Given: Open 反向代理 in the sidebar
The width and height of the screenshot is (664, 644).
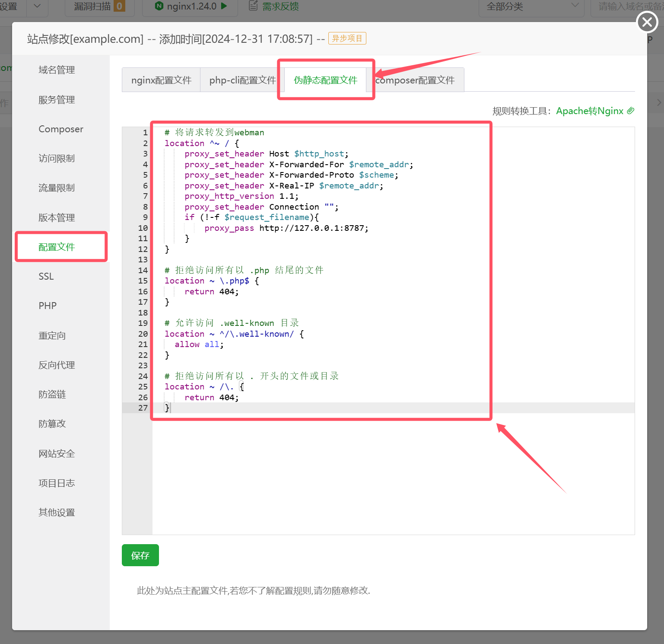Looking at the screenshot, I should (57, 365).
